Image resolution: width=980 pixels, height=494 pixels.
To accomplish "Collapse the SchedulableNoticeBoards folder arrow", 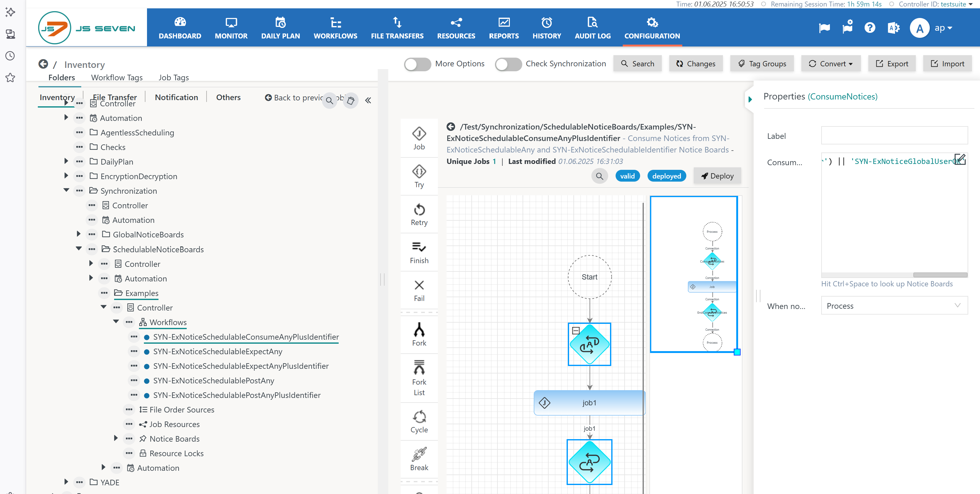I will click(79, 249).
